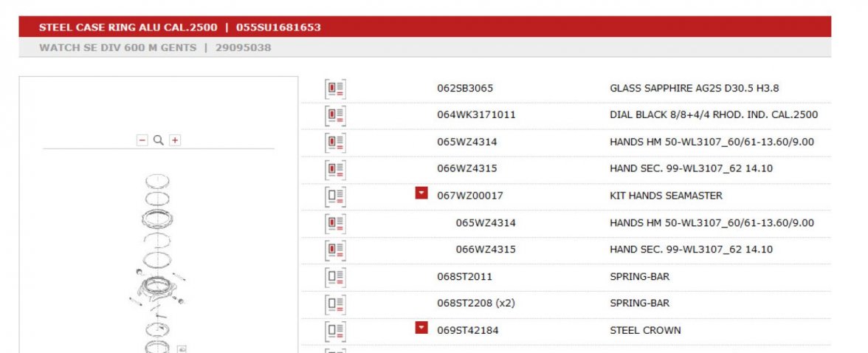868x353 pixels.
Task: Select part number 064WK3171011
Action: coord(476,114)
